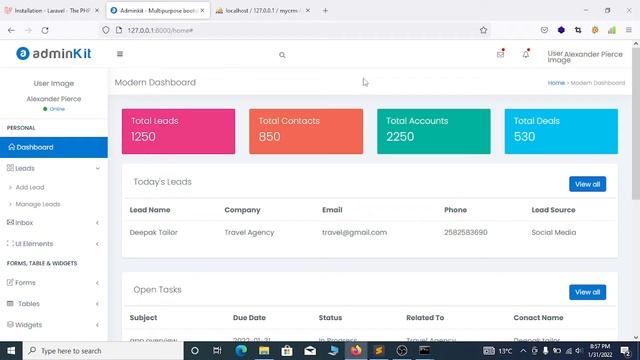Click the Home breadcrumb link
Image resolution: width=640 pixels, height=360 pixels.
(556, 83)
